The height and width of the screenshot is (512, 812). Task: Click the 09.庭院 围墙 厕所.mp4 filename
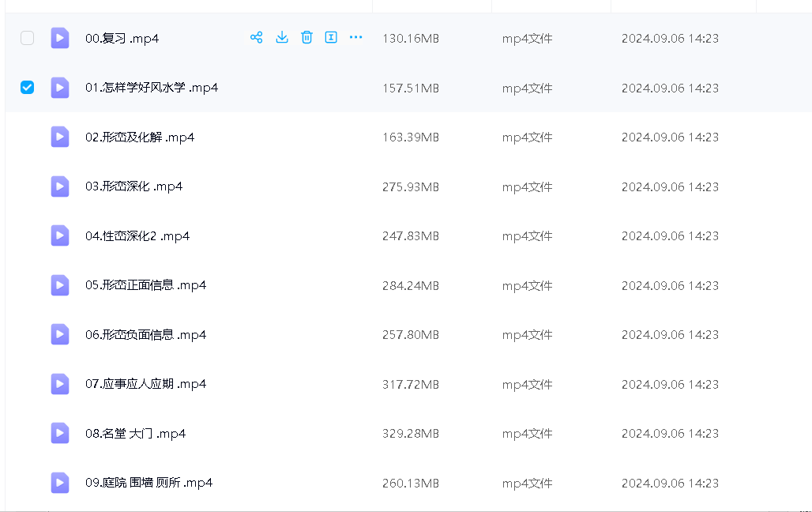point(148,483)
